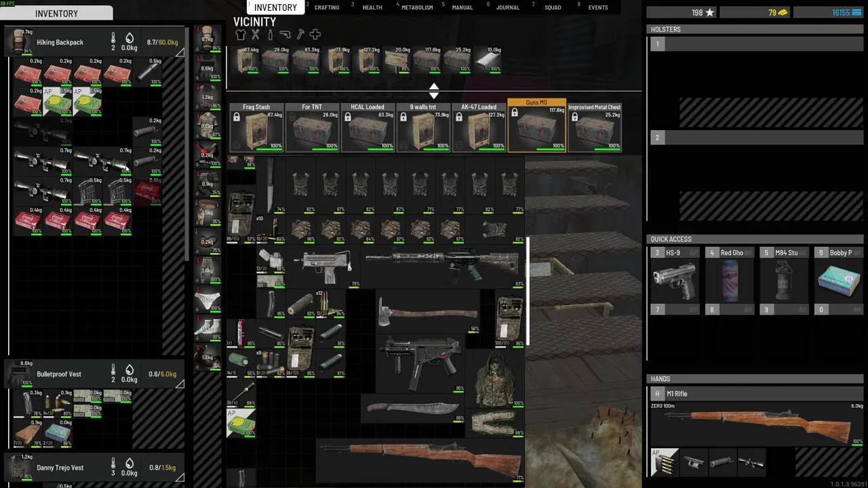Open the AK-47 Loaded container
The height and width of the screenshot is (488, 868).
pos(479,127)
